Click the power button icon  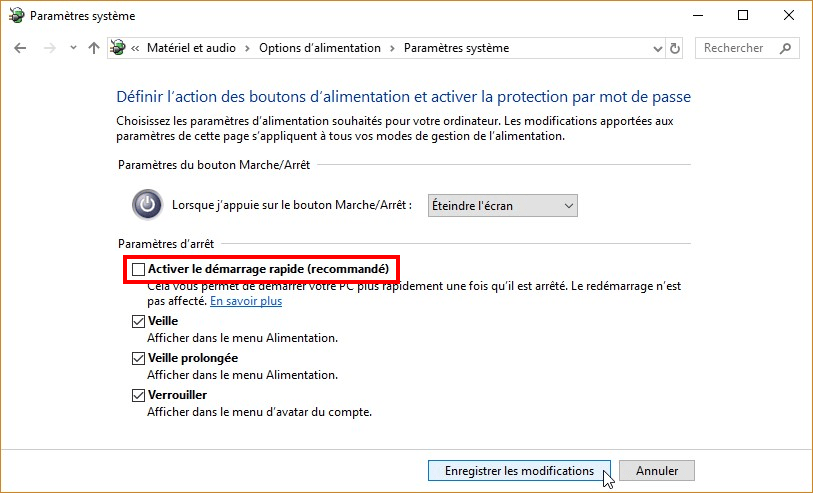(147, 205)
